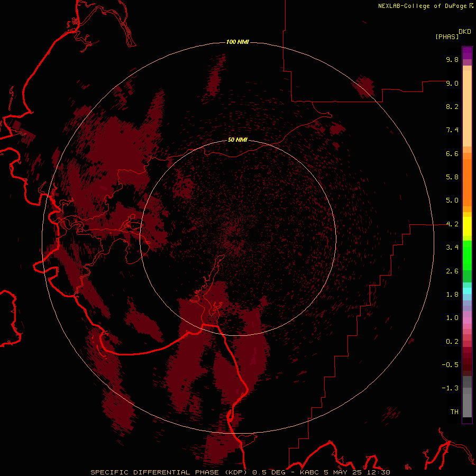The width and height of the screenshot is (476, 476).
Task: Click the 5 MAY 25 12:30 timestamp
Action: point(357,472)
